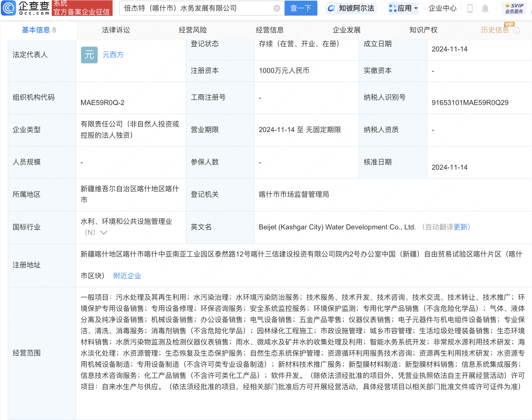The image size is (532, 420).
Task: Open the notification bell icon
Action: click(x=485, y=9)
